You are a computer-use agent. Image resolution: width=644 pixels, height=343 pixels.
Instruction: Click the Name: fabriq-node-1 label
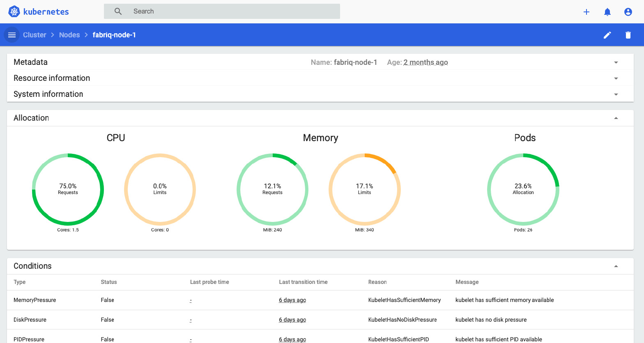344,62
